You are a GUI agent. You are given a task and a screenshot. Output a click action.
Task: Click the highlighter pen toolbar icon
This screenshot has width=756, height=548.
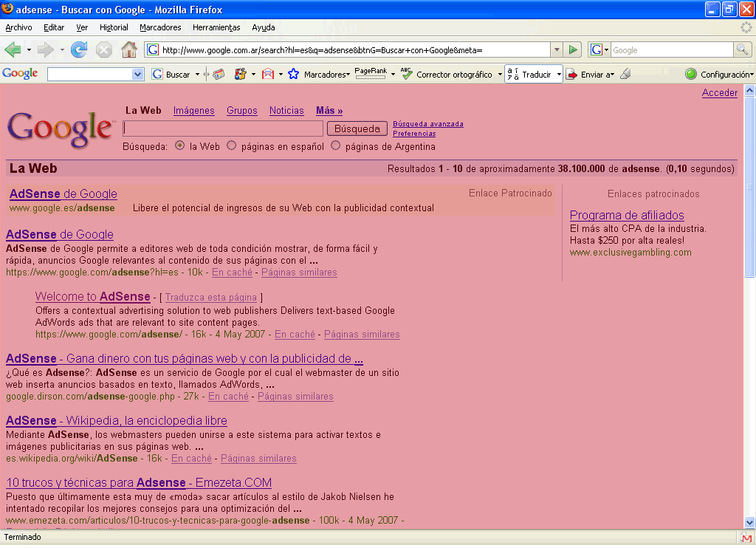click(625, 74)
